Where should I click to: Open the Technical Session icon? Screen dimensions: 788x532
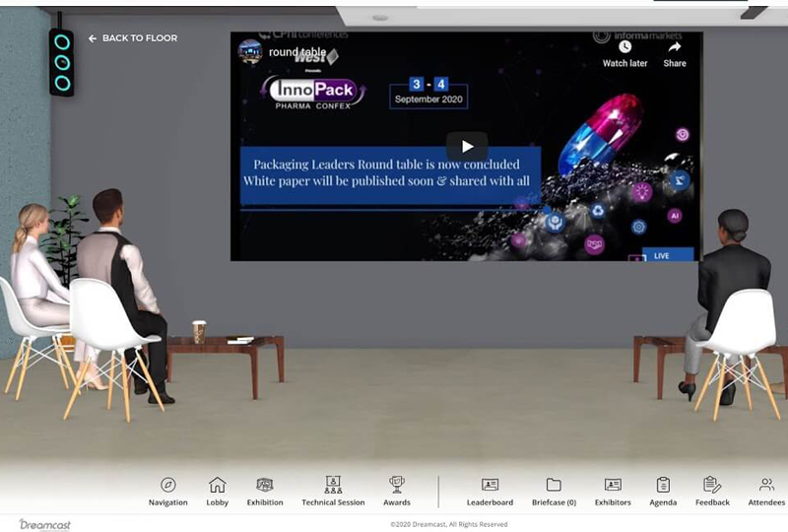pyautogui.click(x=333, y=485)
